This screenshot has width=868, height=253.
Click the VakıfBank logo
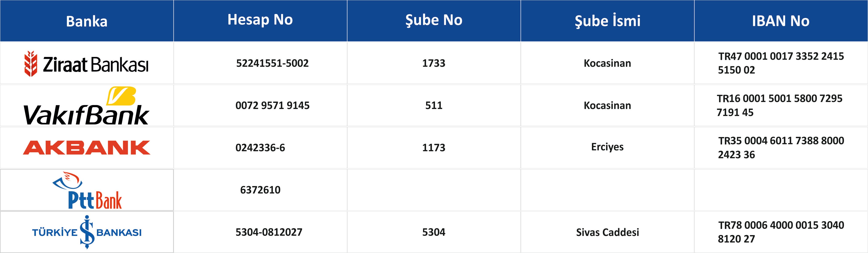pyautogui.click(x=86, y=105)
